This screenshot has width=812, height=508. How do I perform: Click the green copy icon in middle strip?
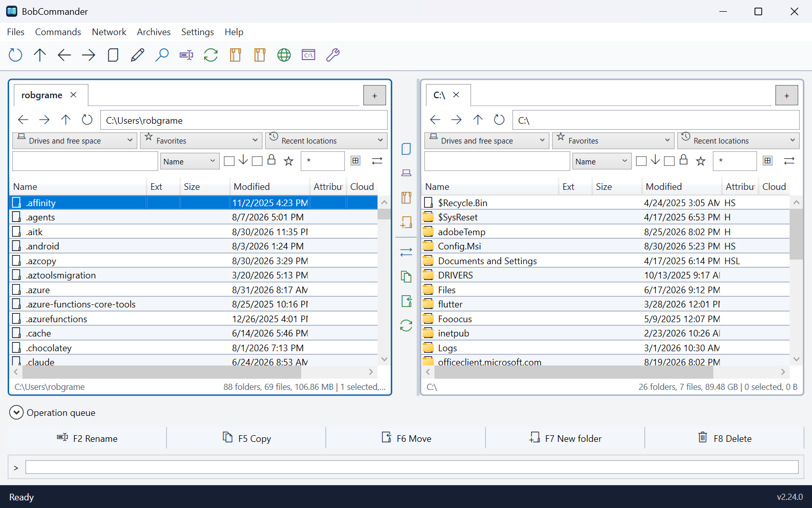(x=406, y=276)
